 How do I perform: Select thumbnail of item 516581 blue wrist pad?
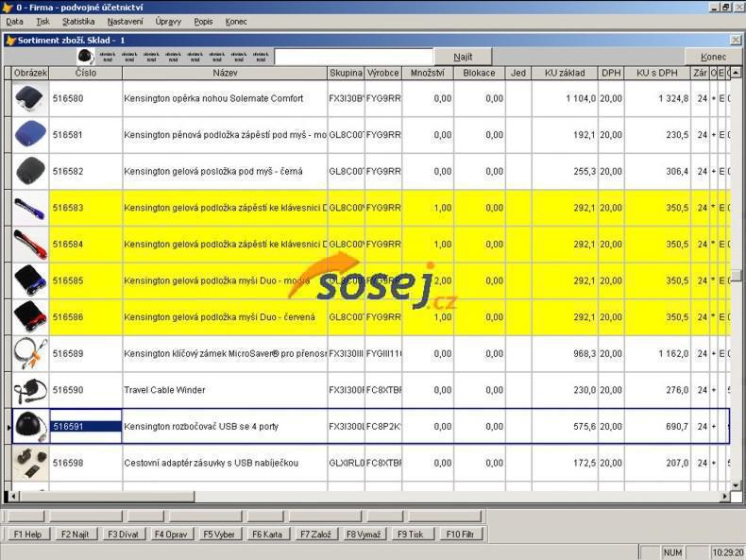coord(30,135)
